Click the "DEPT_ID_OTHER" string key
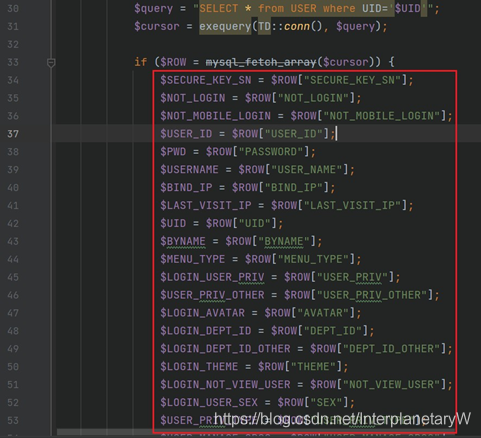 pyautogui.click(x=392, y=349)
